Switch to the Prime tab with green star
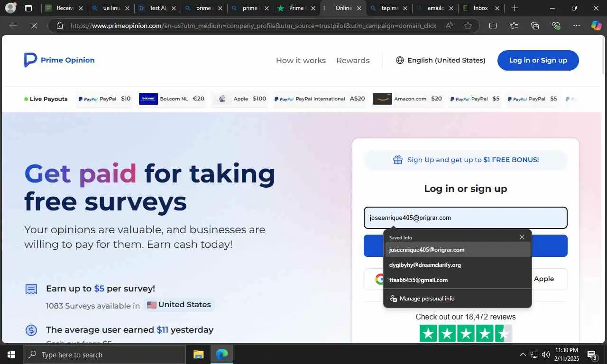The width and height of the screenshot is (607, 364). pyautogui.click(x=296, y=8)
